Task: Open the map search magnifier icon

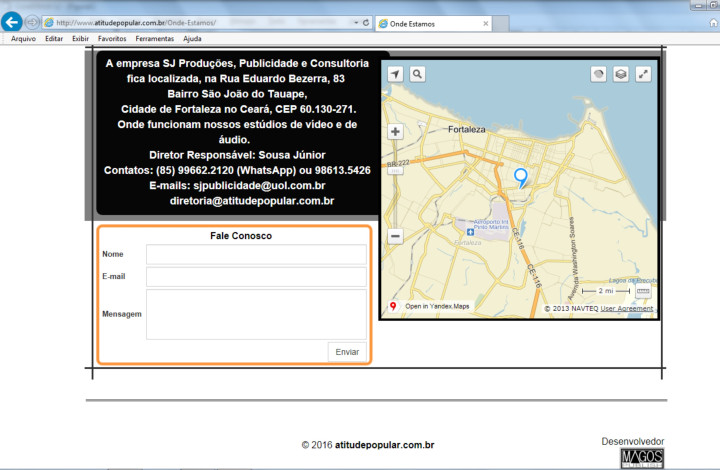Action: click(417, 74)
